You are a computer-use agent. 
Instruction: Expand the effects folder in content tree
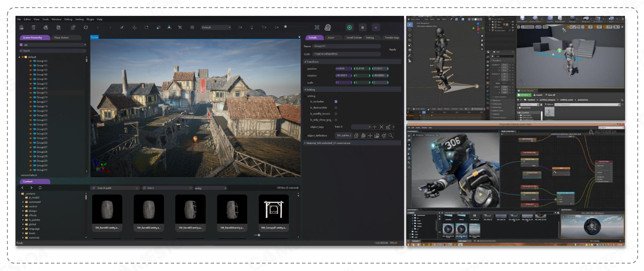23,216
